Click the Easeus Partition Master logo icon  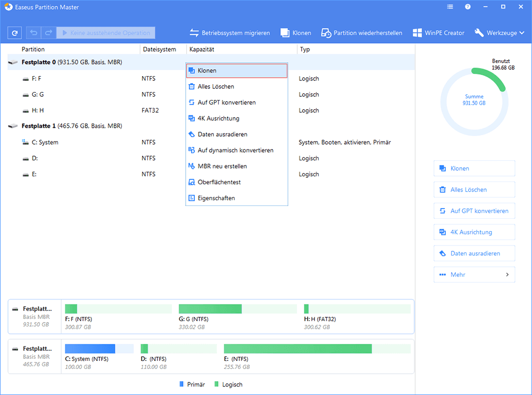(x=9, y=7)
